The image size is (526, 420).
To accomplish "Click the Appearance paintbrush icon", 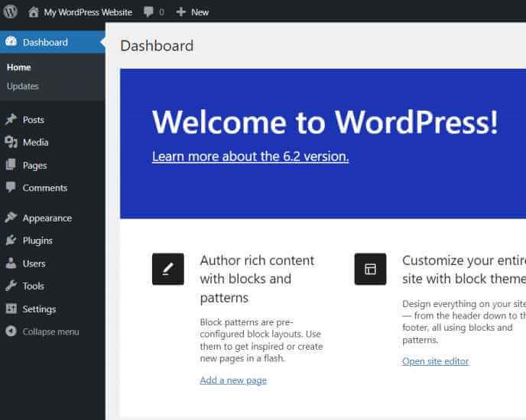I will [x=11, y=218].
